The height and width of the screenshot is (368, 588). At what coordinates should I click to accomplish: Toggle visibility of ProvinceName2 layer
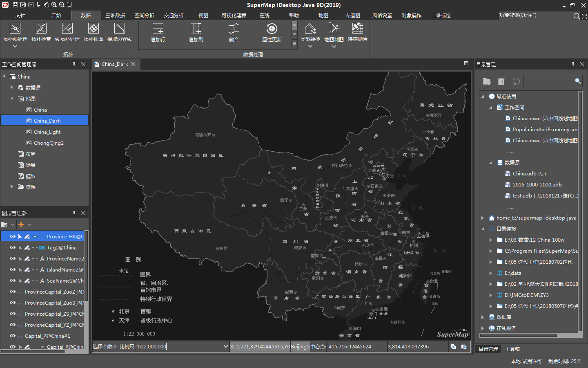coord(13,258)
